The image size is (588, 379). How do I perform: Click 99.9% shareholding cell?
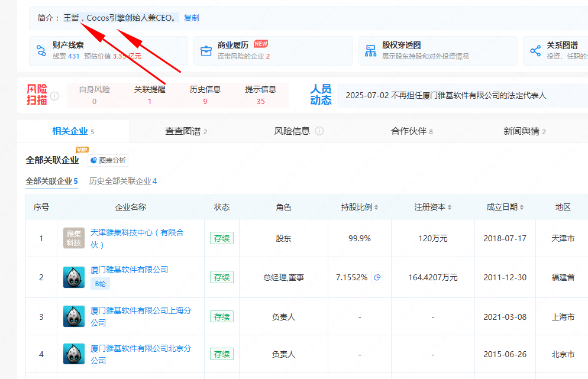tap(359, 238)
